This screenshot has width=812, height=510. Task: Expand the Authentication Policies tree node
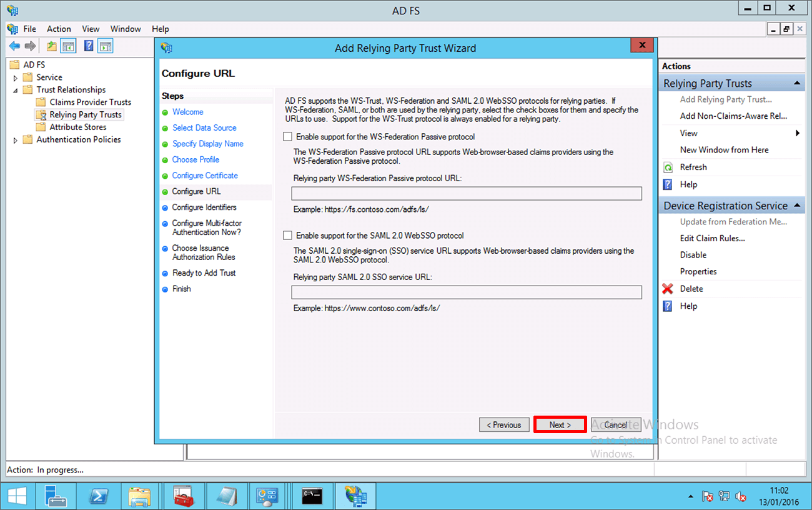click(x=16, y=140)
